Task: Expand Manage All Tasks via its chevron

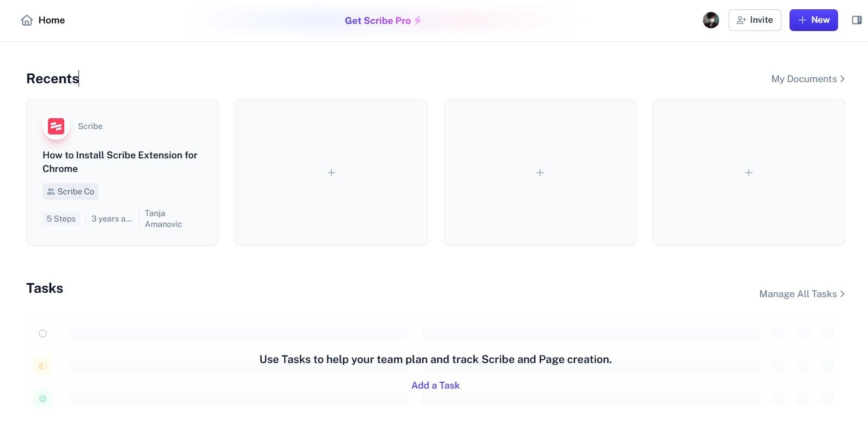Action: [x=841, y=294]
